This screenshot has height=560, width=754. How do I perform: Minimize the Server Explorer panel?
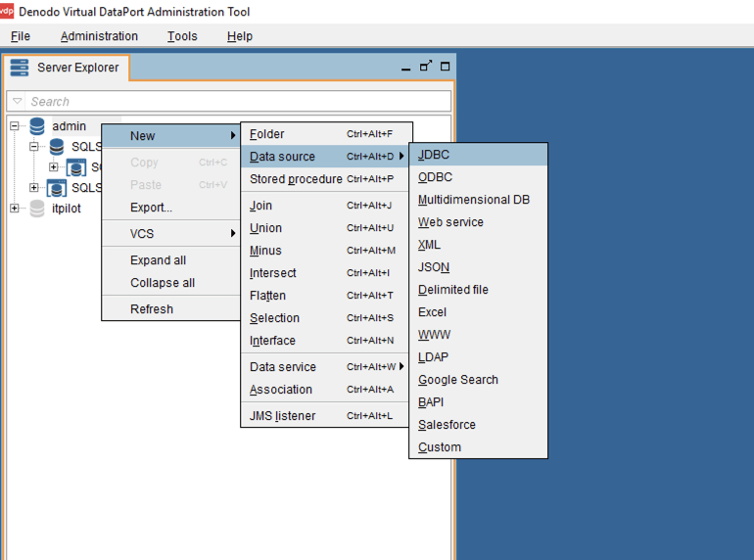tap(405, 68)
